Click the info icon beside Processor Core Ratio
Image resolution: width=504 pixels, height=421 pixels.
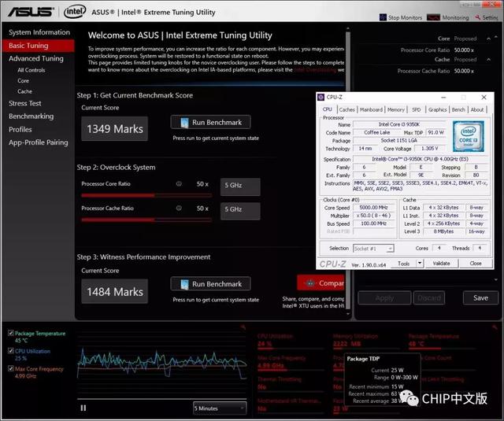[x=179, y=183]
